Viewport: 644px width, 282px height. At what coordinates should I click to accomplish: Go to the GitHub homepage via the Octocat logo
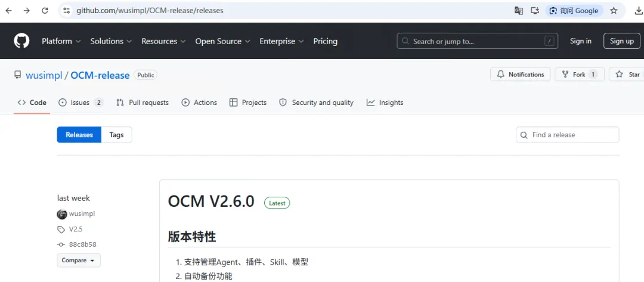22,41
